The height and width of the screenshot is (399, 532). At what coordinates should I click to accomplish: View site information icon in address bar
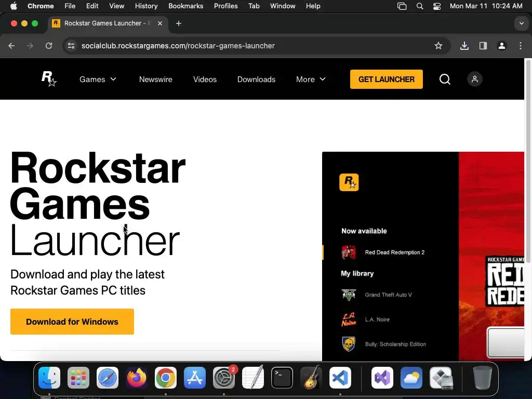point(71,46)
